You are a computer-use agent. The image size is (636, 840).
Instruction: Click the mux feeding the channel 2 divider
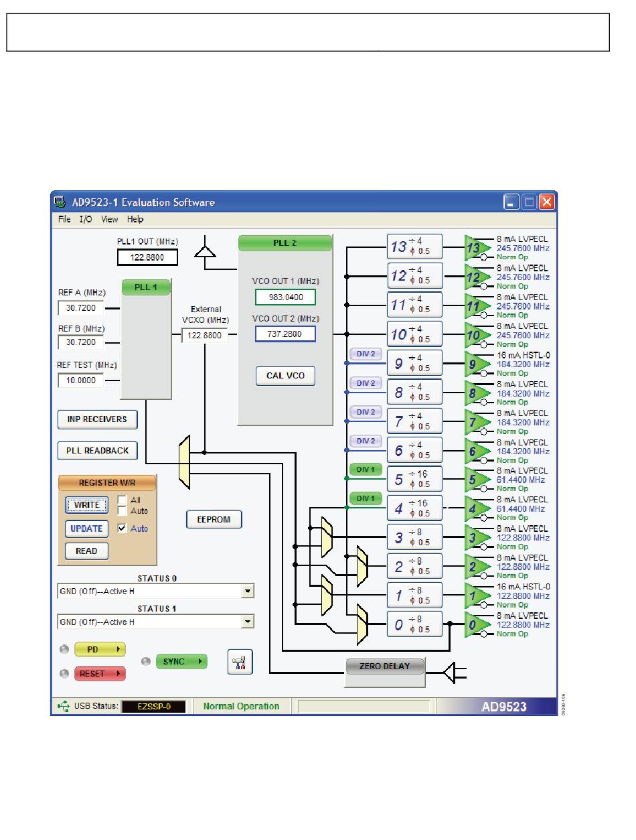(x=362, y=565)
